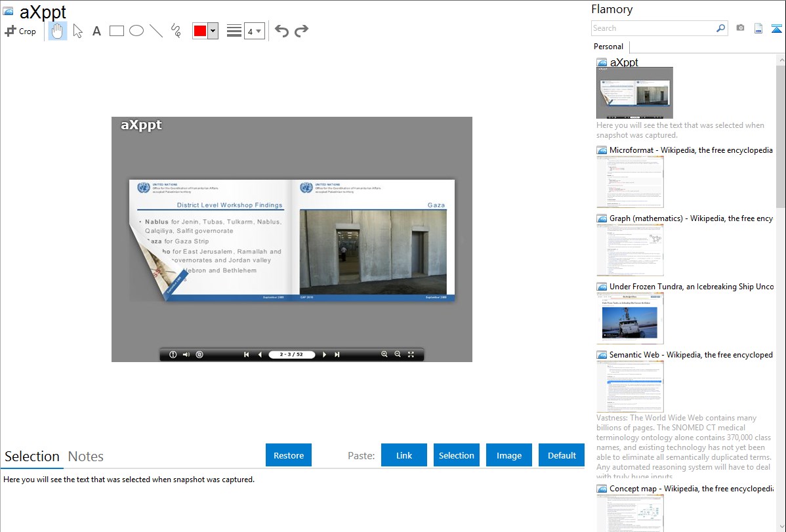This screenshot has height=532, width=786.
Task: Switch to the Notes tab
Action: [x=86, y=457]
